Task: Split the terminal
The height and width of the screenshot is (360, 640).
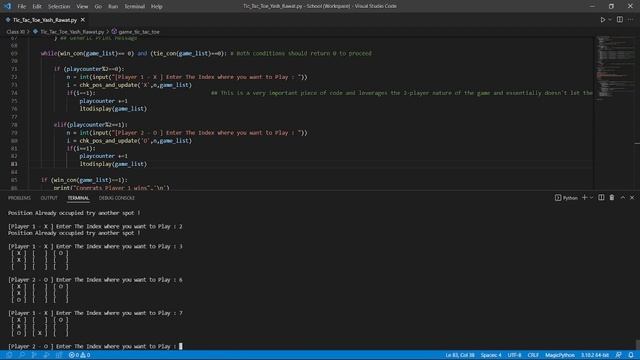Action: click(601, 198)
